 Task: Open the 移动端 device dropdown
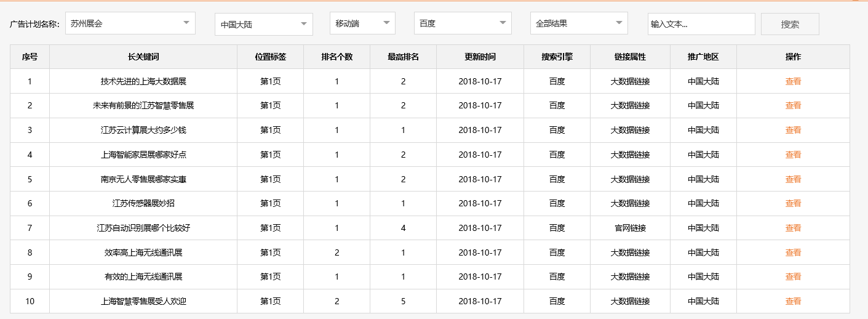(x=362, y=23)
